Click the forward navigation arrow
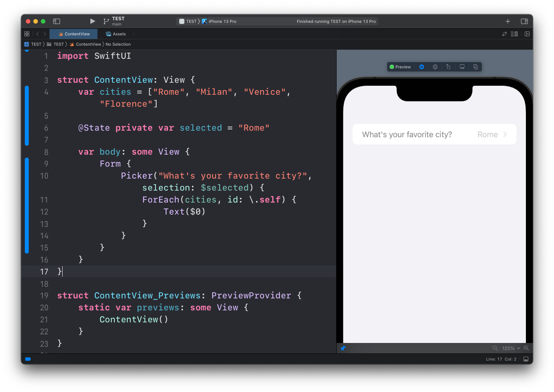Viewport: 554px width, 392px height. click(x=45, y=34)
